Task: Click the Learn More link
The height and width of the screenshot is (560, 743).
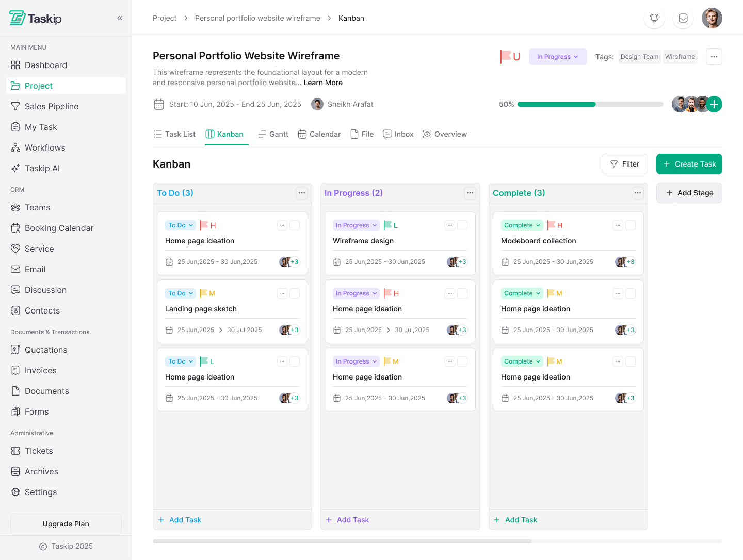Action: (x=323, y=83)
